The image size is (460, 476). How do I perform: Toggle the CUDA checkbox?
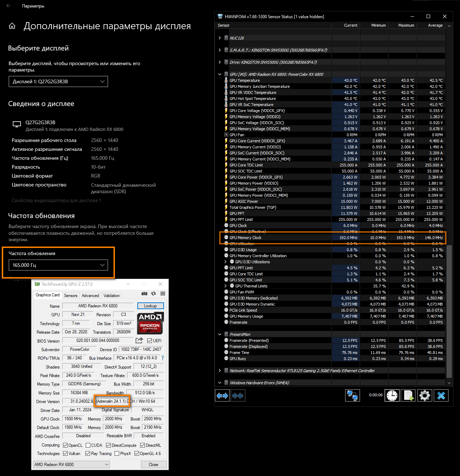coord(88,445)
